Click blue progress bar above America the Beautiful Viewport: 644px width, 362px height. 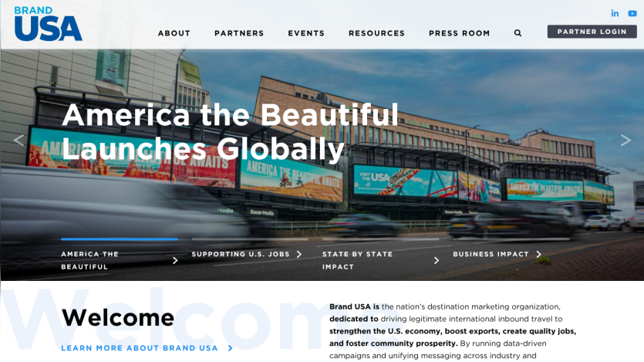(120, 239)
